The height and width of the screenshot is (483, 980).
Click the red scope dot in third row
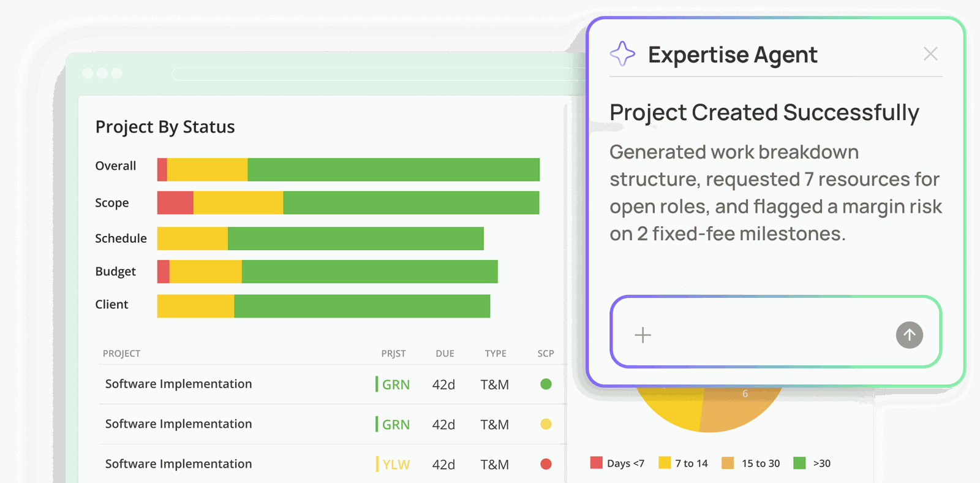pyautogui.click(x=546, y=464)
